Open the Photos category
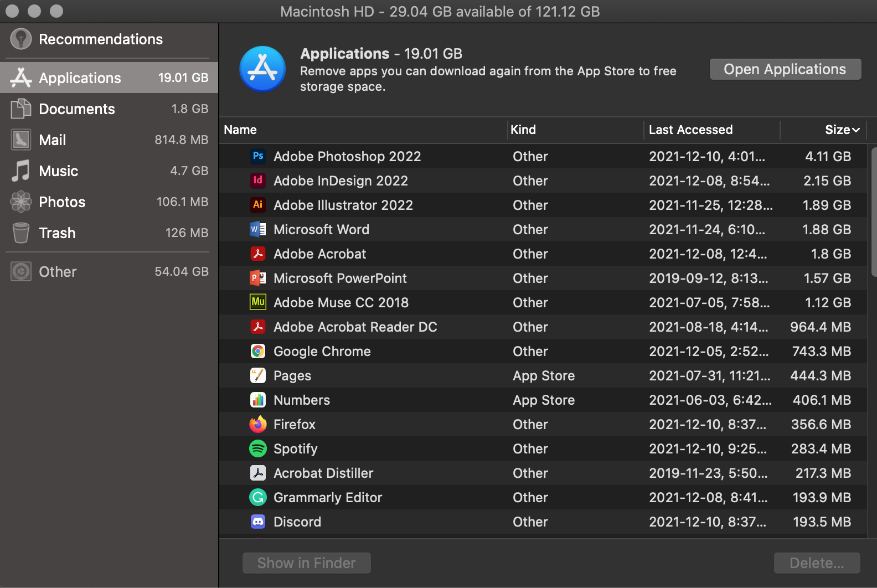 click(x=109, y=202)
